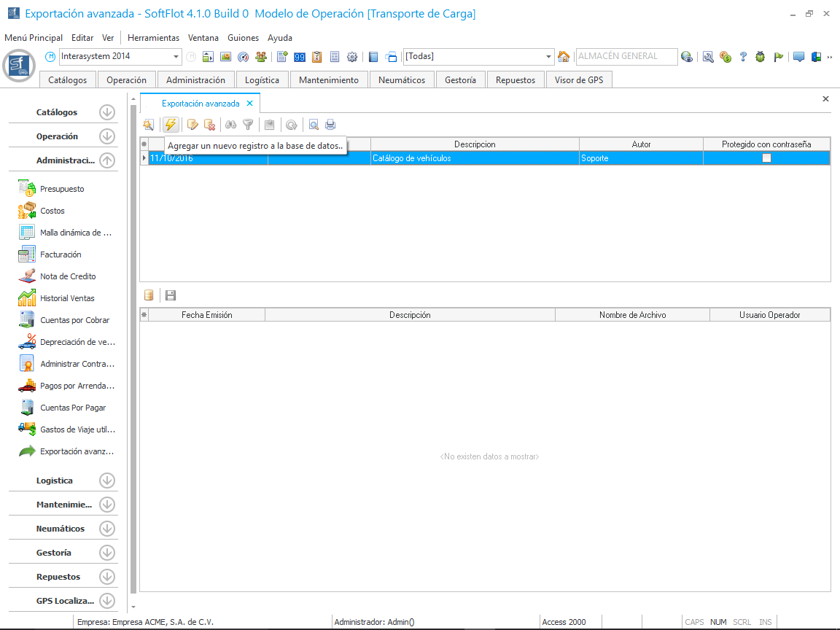Open the Herramientas menu
This screenshot has height=630, width=840.
tap(153, 38)
